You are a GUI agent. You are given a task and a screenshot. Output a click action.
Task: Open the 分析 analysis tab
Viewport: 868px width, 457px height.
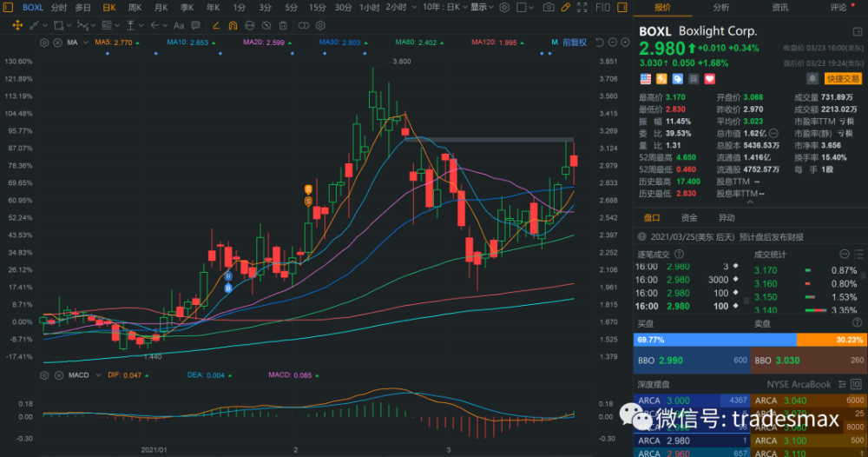pos(720,7)
